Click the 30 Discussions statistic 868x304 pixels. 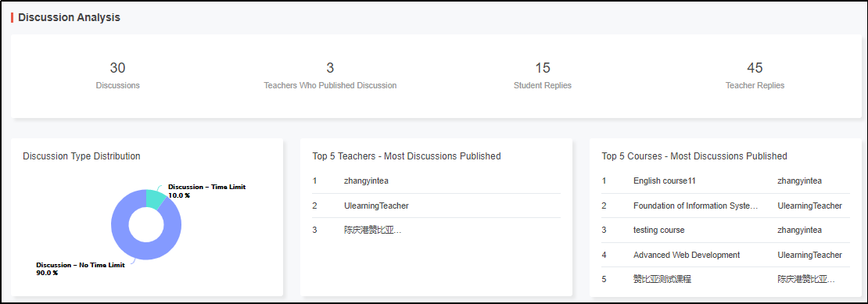pyautogui.click(x=117, y=75)
